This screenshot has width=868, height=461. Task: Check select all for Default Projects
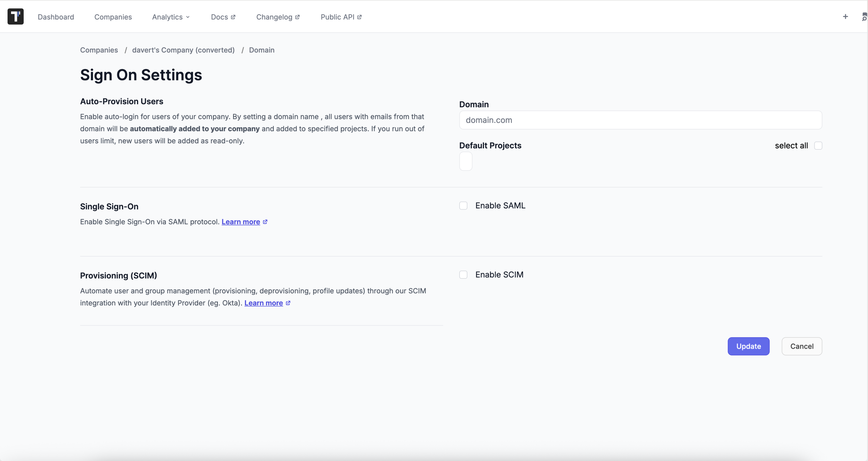(818, 146)
